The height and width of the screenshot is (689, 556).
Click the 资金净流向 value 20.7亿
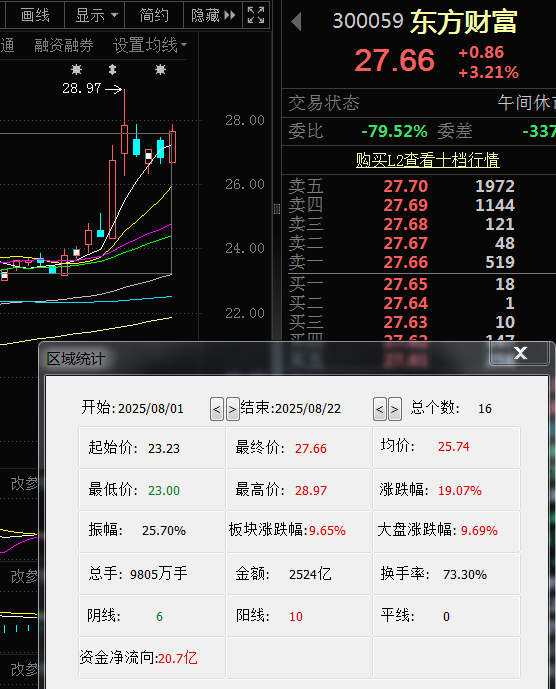pyautogui.click(x=178, y=658)
